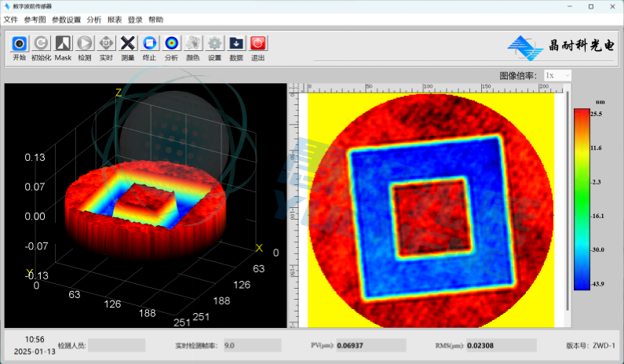Viewport: 624px width, 364px height.
Task: Start detection with the 检测 icon
Action: [x=84, y=44]
